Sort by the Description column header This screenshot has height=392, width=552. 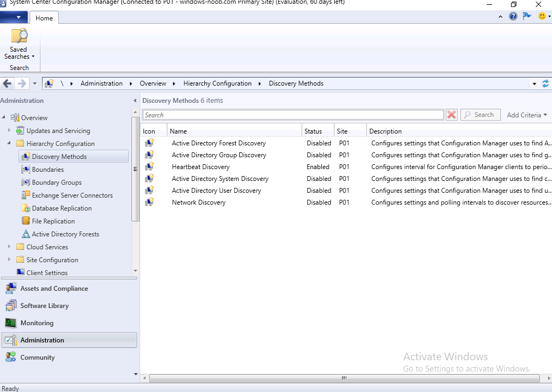point(459,131)
